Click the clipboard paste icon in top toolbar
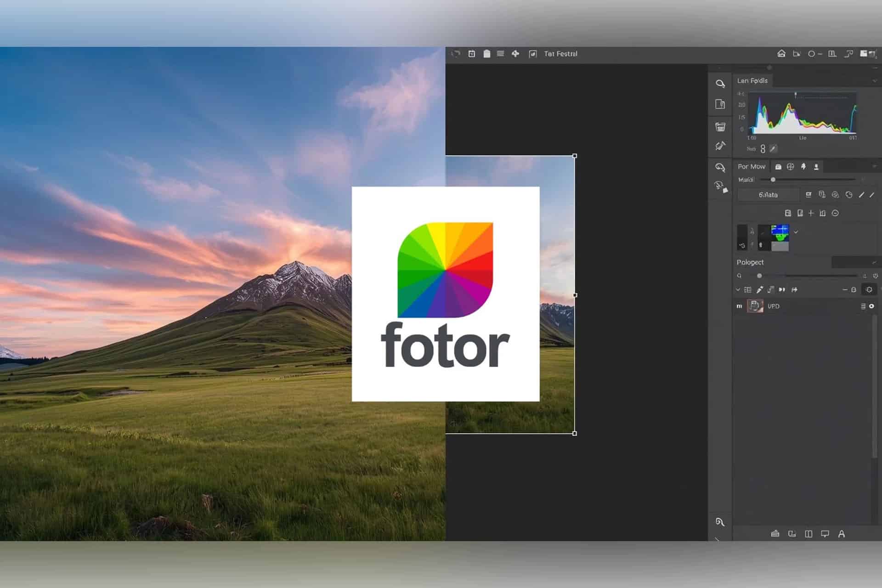Screen dimensions: 882x588 click(x=486, y=54)
